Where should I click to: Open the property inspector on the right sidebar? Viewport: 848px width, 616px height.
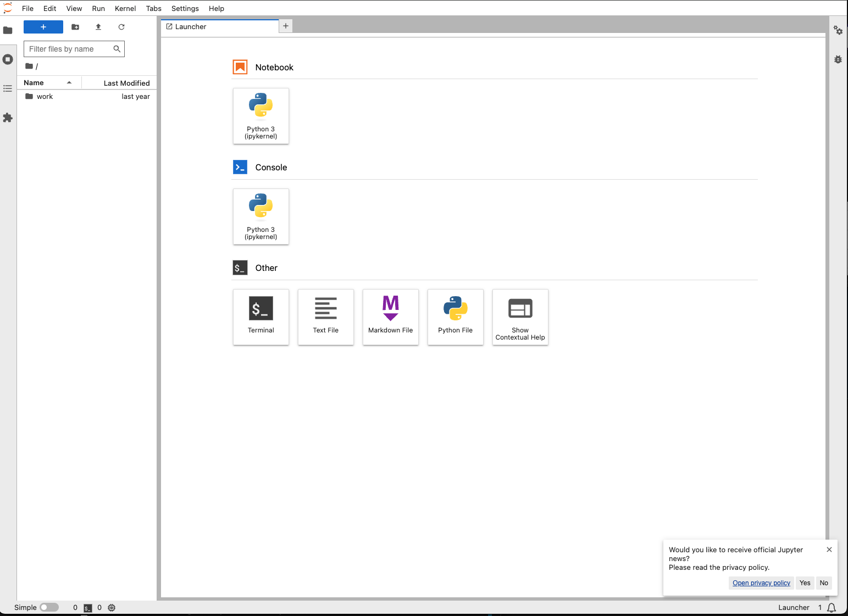point(838,31)
